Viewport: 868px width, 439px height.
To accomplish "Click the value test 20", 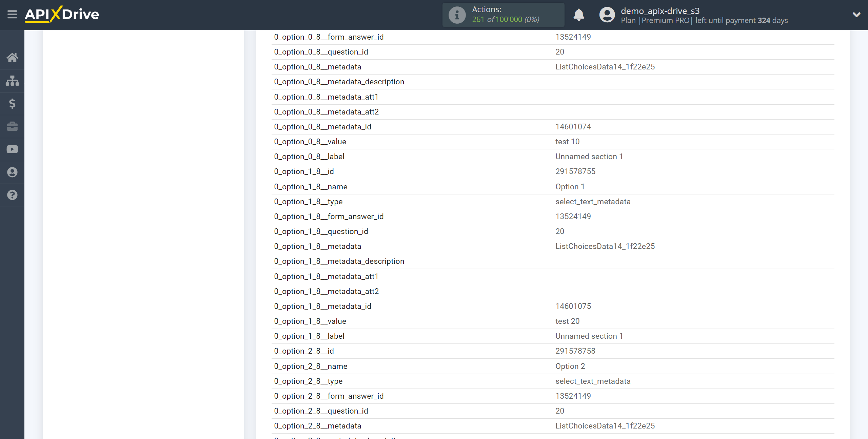I will click(x=567, y=321).
